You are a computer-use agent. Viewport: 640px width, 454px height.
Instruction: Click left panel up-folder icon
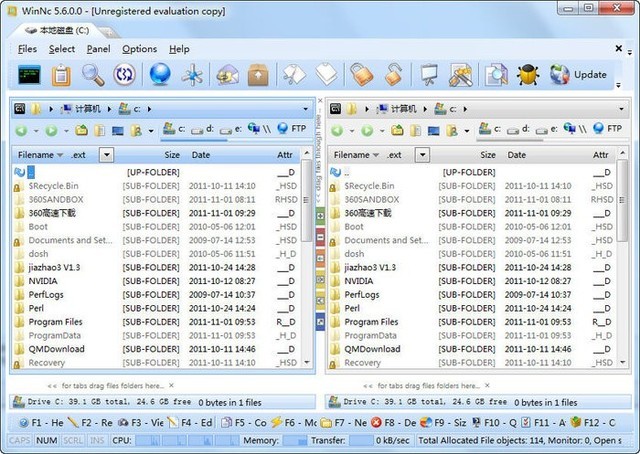click(81, 130)
